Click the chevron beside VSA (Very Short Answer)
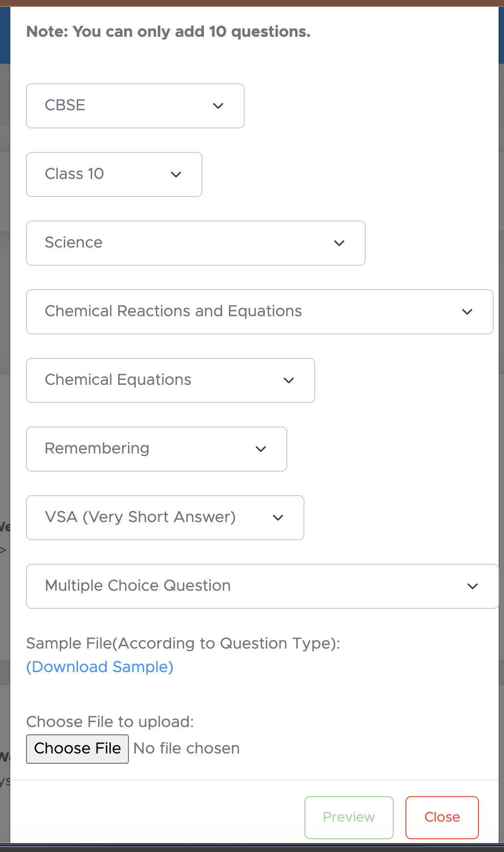The height and width of the screenshot is (852, 504). (278, 518)
